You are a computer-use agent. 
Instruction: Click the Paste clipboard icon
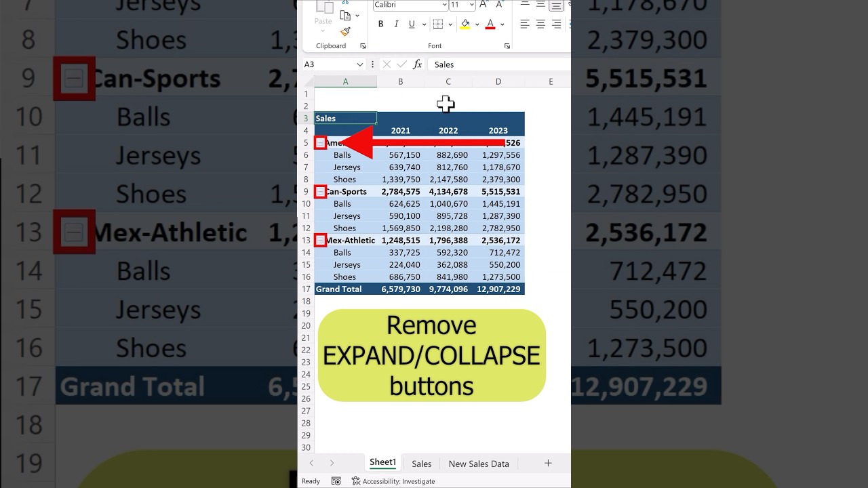(325, 8)
